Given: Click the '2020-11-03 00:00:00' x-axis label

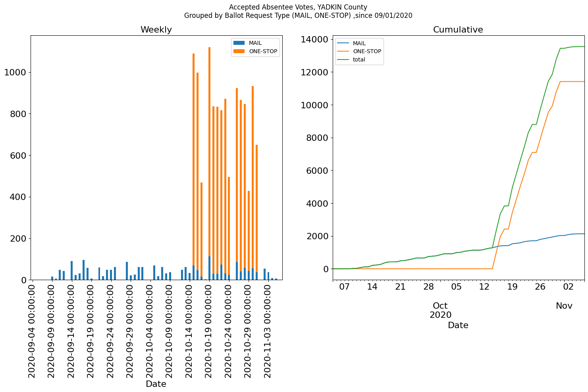Looking at the screenshot, I should [268, 330].
